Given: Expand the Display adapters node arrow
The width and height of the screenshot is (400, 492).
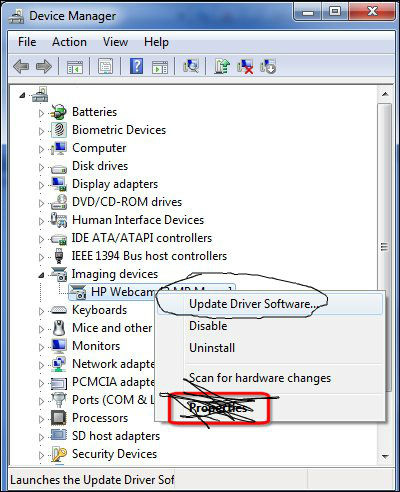Looking at the screenshot, I should [41, 185].
